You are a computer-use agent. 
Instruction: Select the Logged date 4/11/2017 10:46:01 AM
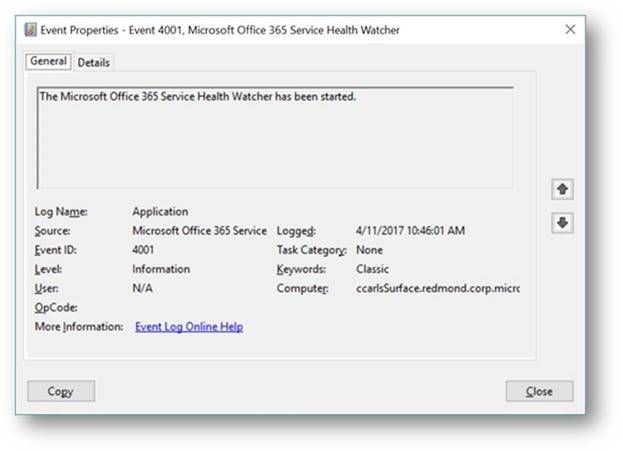[410, 230]
